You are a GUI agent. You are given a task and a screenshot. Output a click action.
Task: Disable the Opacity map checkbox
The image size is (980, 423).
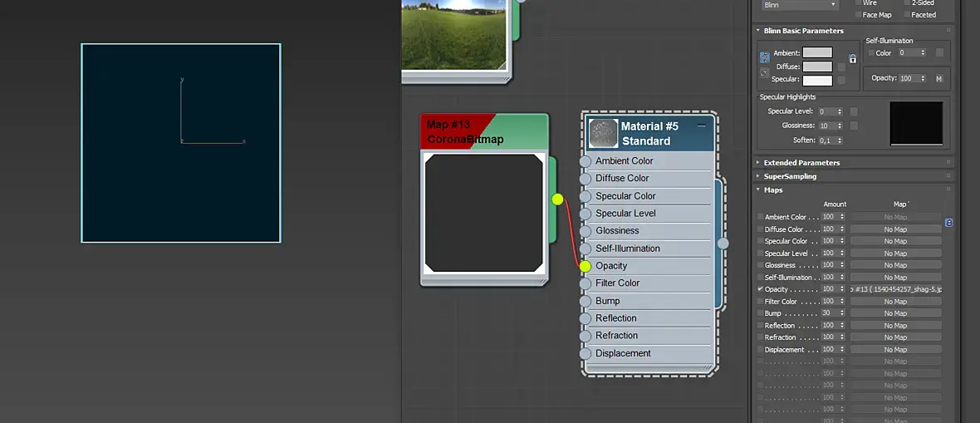pyautogui.click(x=760, y=289)
